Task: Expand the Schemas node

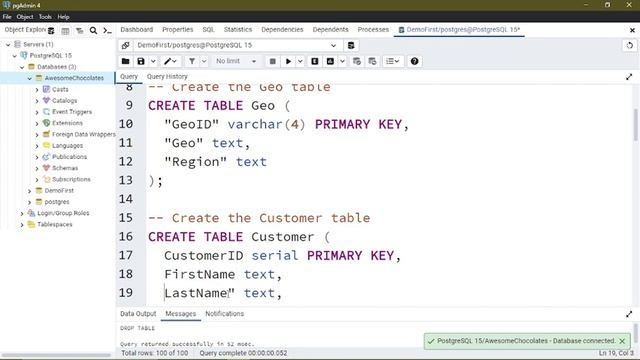Action: click(37, 168)
